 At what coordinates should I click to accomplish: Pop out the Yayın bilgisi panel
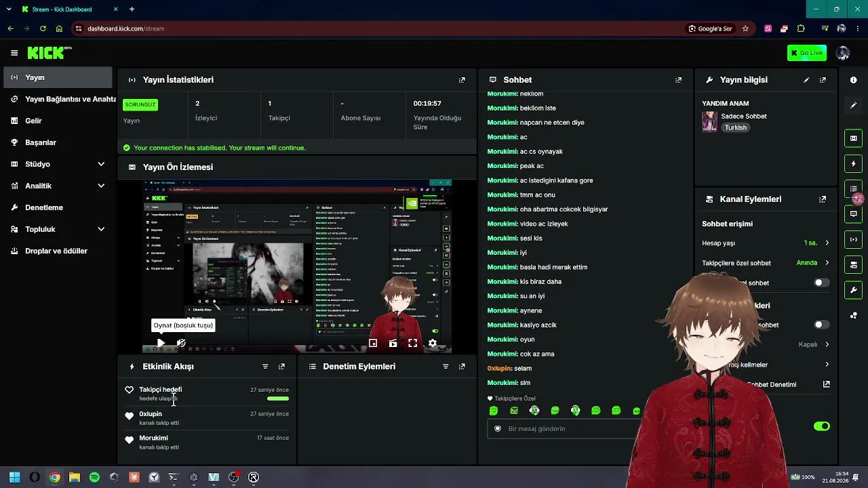coord(823,80)
